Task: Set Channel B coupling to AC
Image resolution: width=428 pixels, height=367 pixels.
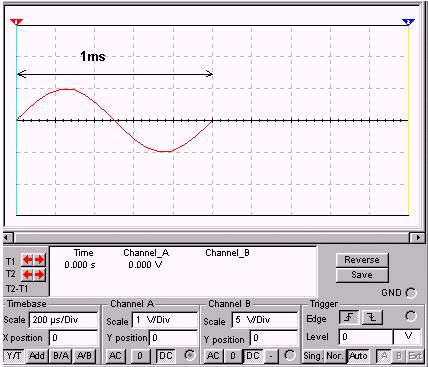Action: (x=213, y=356)
